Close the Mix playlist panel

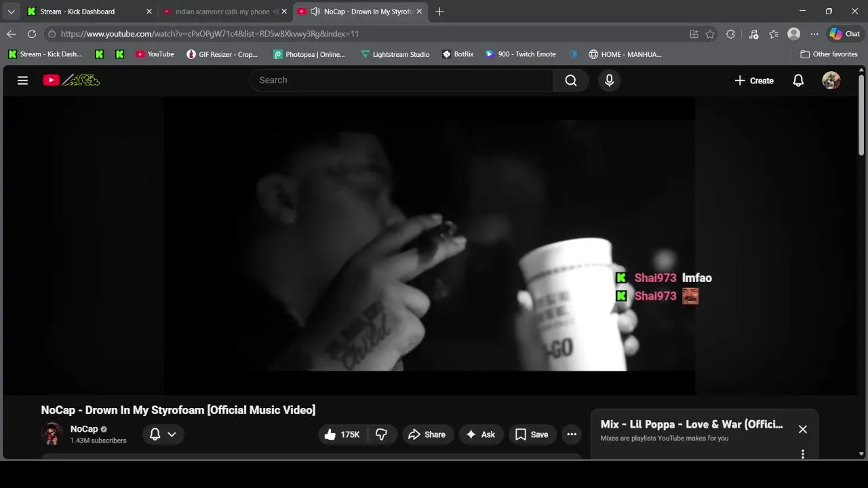click(803, 429)
